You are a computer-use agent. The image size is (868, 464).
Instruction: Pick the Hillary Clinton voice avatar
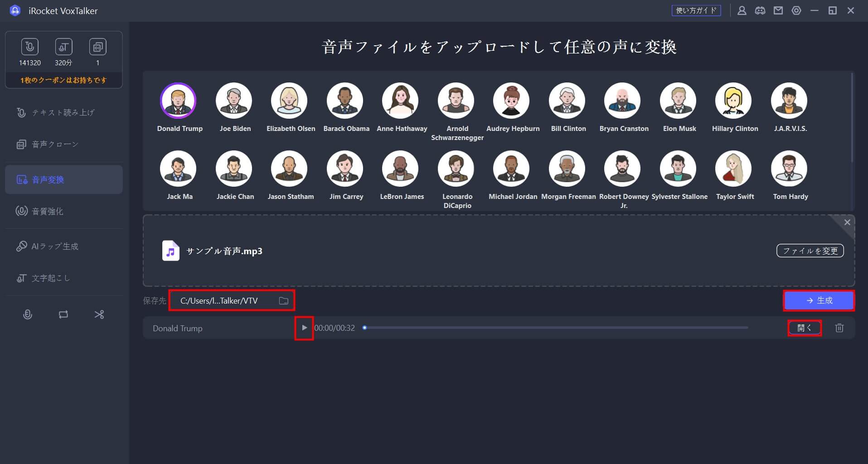point(733,101)
